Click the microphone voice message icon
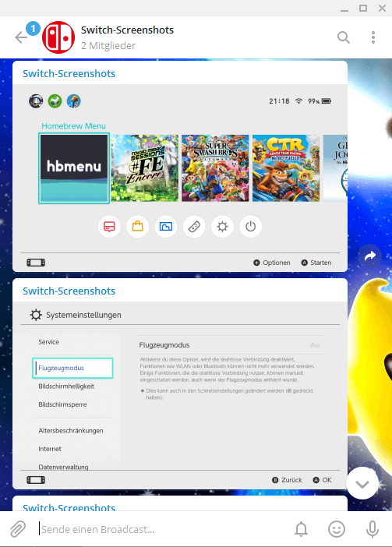Screen dimensions: 392x547 coord(373,529)
